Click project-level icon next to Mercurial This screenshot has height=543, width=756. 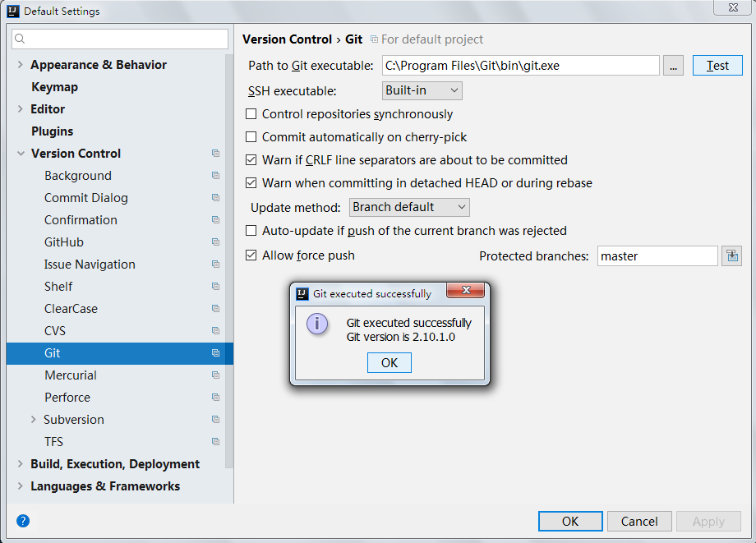[215, 375]
